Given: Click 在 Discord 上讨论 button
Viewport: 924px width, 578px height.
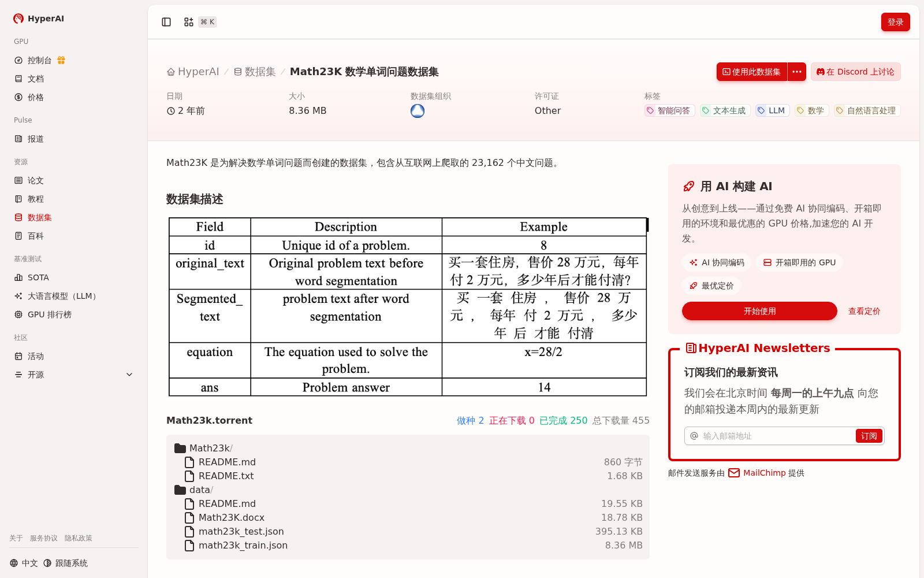Looking at the screenshot, I should pyautogui.click(x=855, y=72).
